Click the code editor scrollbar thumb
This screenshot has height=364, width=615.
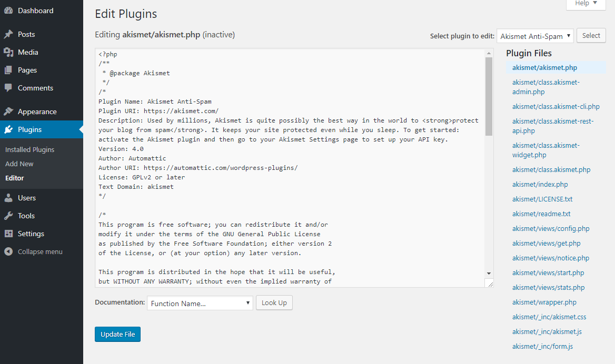click(489, 96)
